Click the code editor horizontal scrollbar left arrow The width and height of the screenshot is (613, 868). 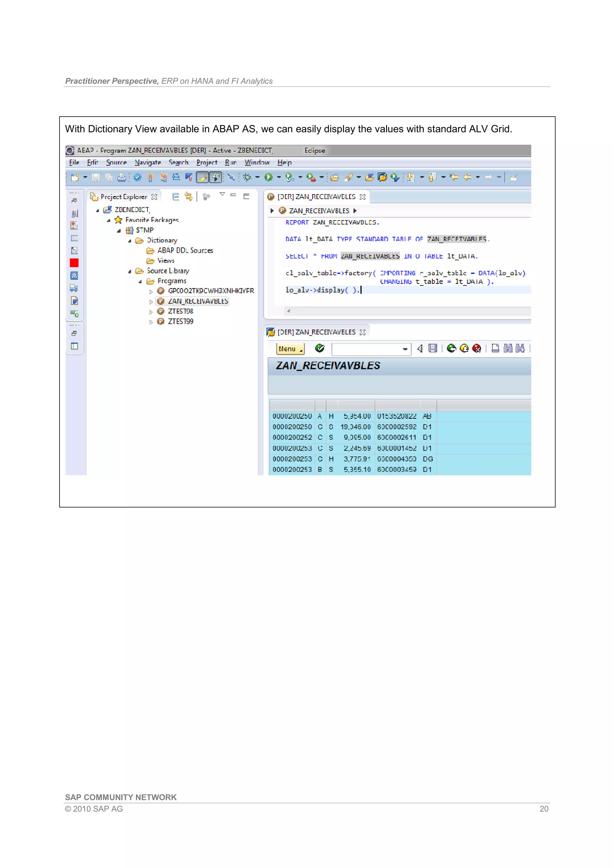click(x=289, y=311)
